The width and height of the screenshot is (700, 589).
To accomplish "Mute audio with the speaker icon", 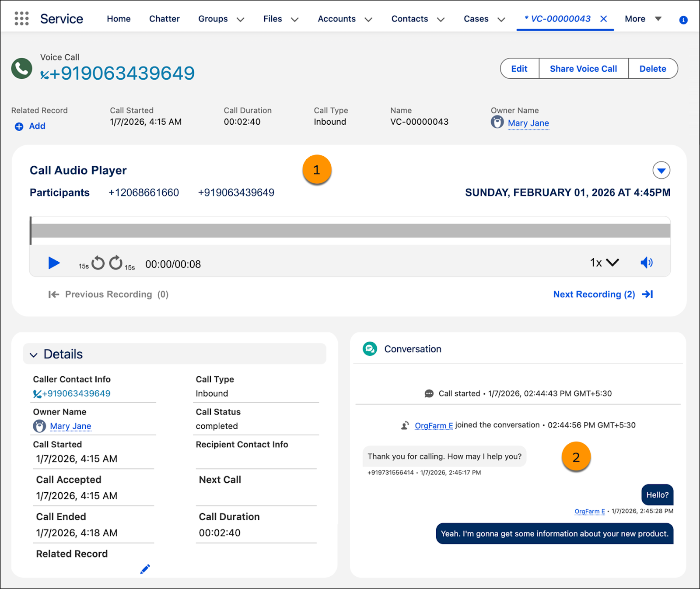I will 647,263.
